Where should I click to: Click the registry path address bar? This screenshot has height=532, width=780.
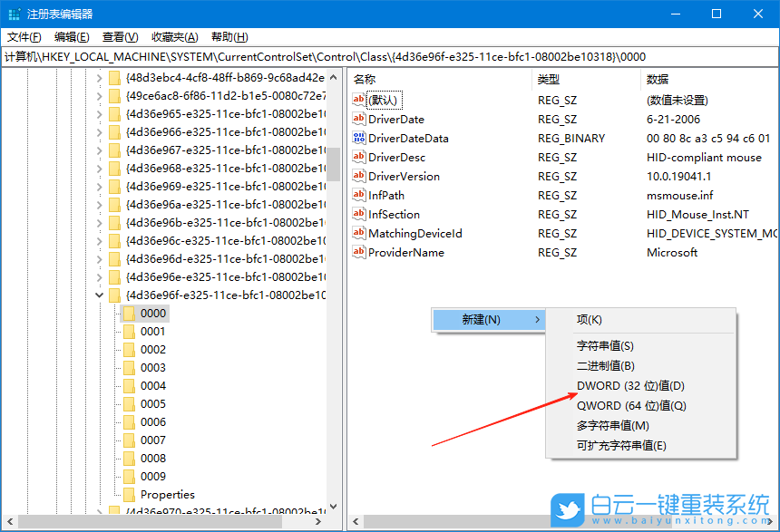[272, 55]
